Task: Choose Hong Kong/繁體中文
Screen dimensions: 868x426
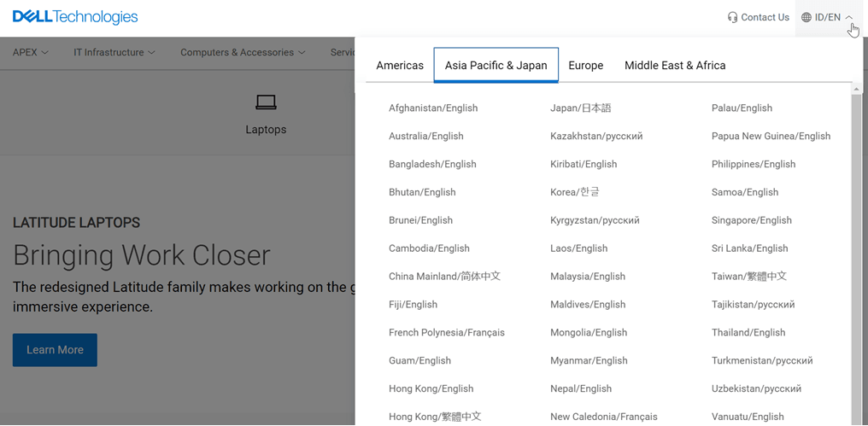Action: pos(435,417)
